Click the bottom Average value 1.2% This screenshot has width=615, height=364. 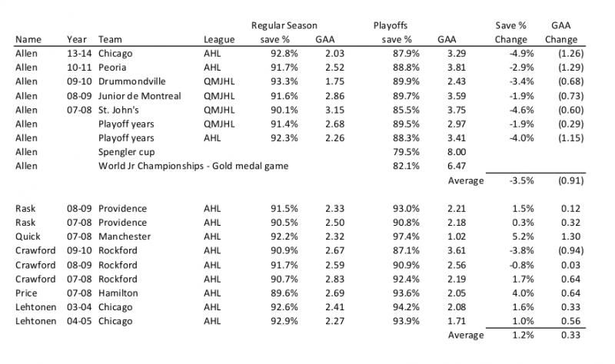pos(523,335)
